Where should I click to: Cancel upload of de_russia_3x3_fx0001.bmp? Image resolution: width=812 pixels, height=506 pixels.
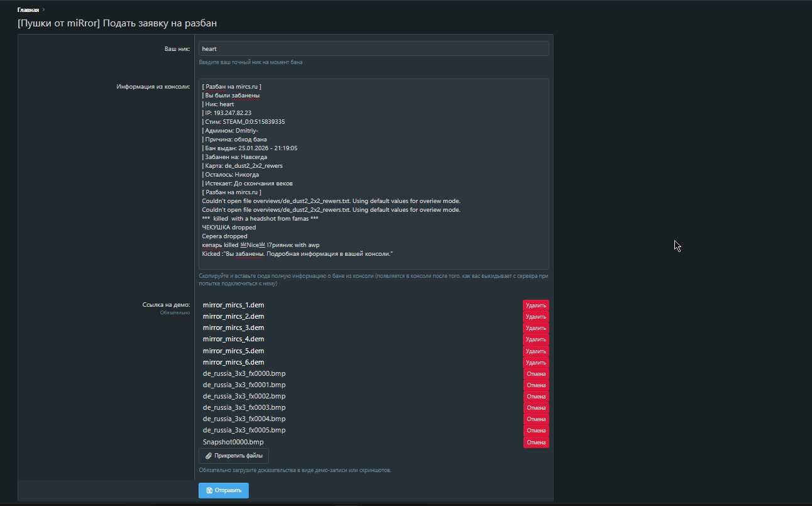[x=535, y=385]
